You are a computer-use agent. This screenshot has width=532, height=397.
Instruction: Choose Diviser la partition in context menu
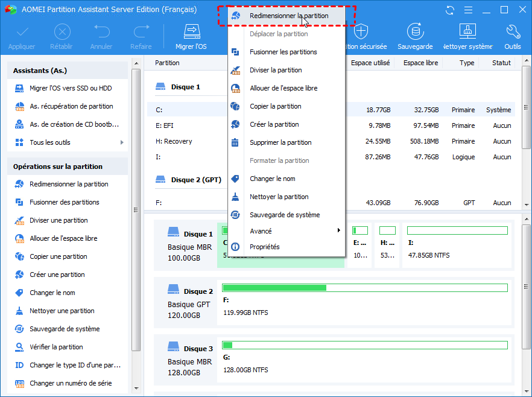[287, 70]
